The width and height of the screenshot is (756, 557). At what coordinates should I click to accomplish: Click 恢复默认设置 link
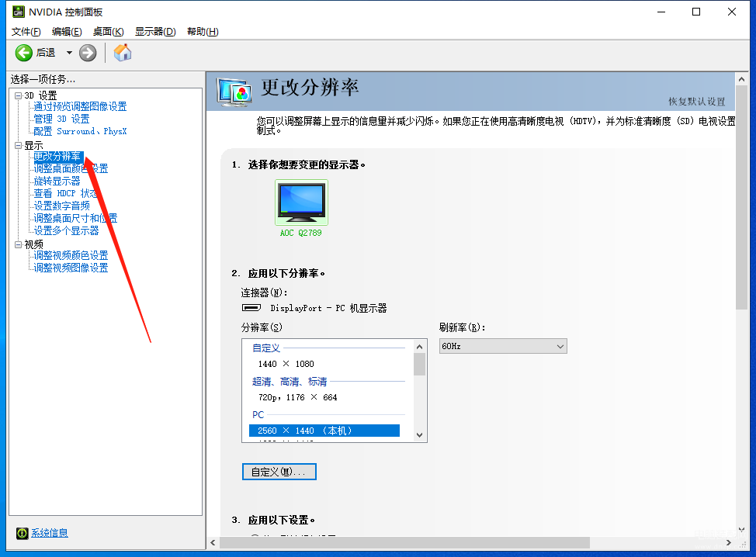pyautogui.click(x=697, y=101)
